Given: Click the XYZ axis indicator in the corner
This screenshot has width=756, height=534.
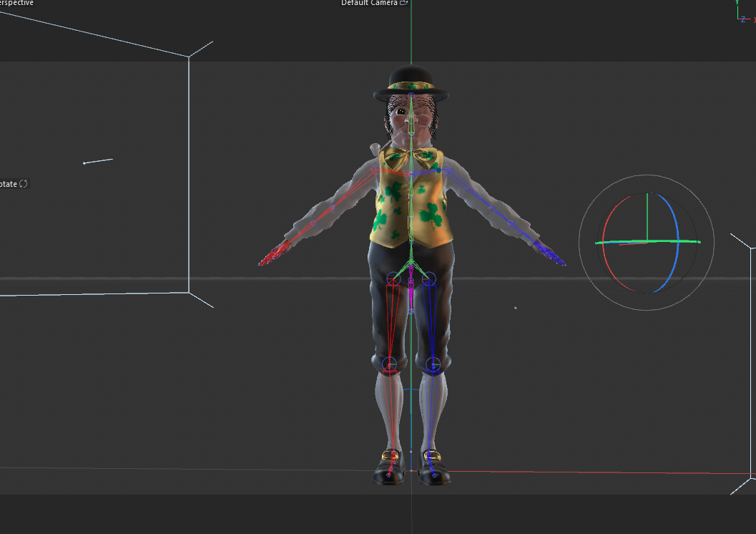Looking at the screenshot, I should tap(745, 12).
